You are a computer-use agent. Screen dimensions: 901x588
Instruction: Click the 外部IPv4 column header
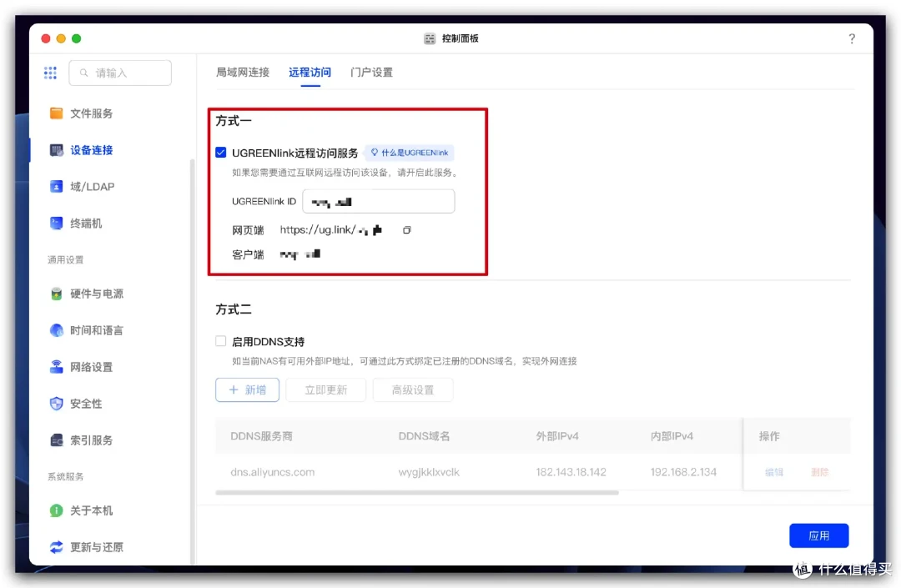point(557,436)
